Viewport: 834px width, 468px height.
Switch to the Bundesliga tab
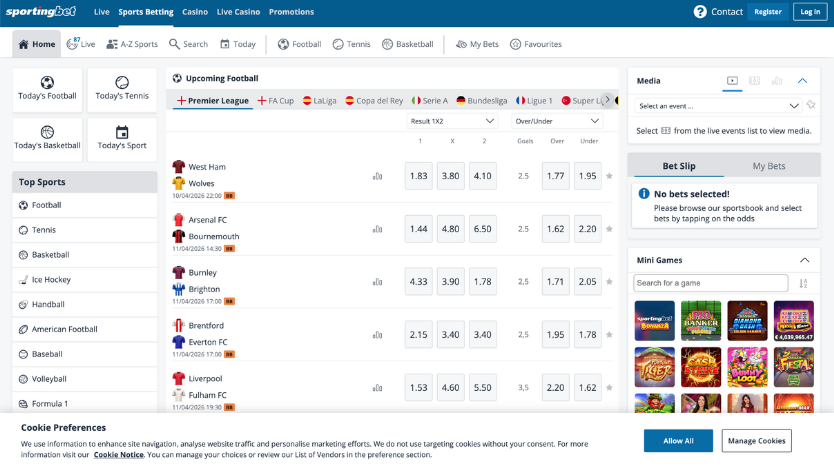click(x=482, y=101)
